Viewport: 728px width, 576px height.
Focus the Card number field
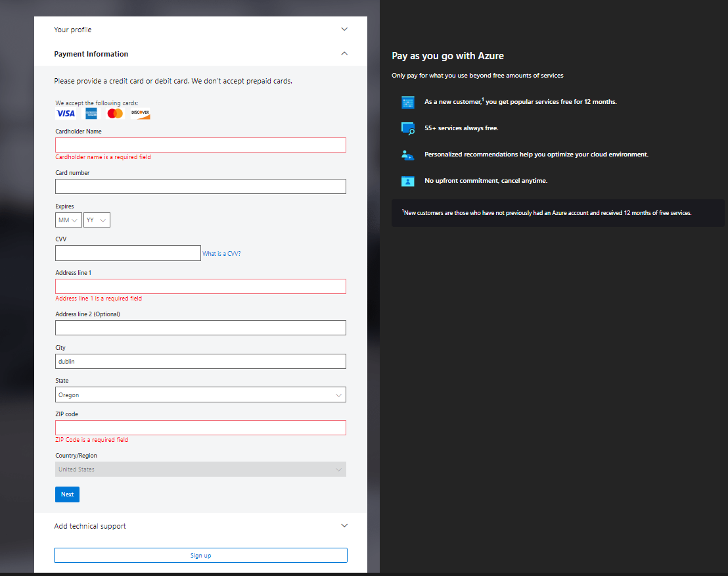coord(200,186)
